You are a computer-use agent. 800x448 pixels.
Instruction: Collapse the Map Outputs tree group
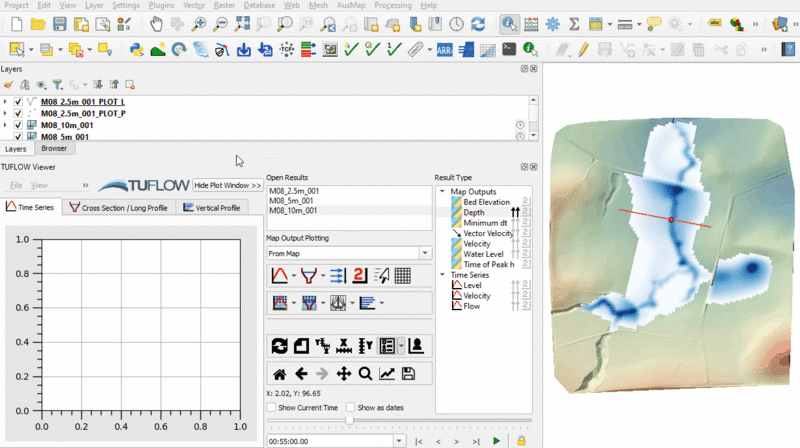(x=443, y=191)
